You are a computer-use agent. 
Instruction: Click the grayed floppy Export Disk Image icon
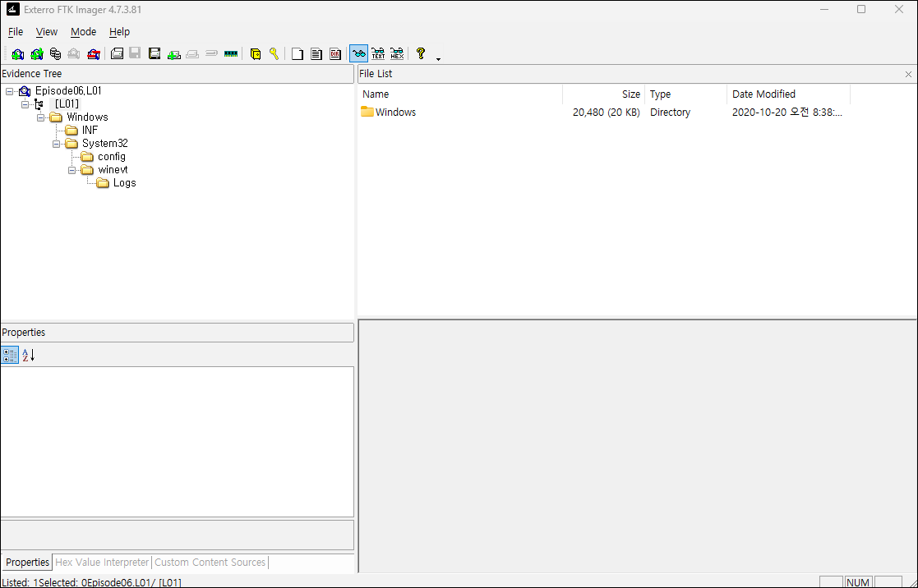(135, 54)
